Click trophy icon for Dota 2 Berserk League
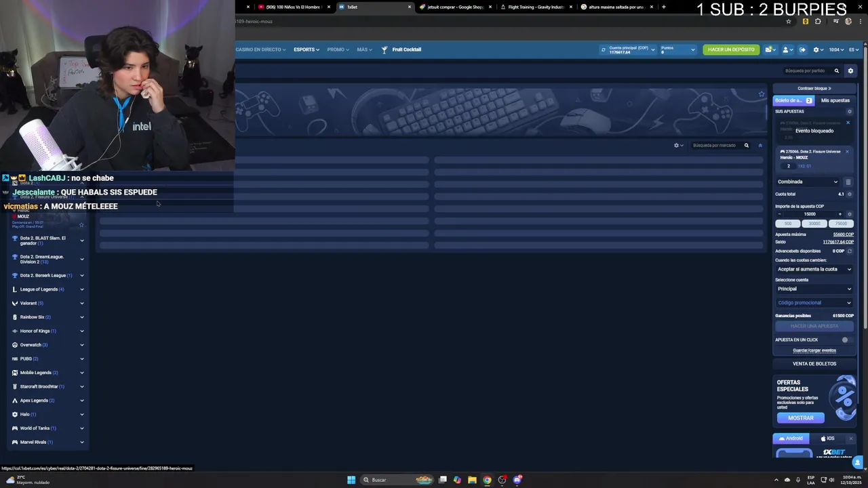Image resolution: width=868 pixels, height=488 pixels. pyautogui.click(x=15, y=275)
